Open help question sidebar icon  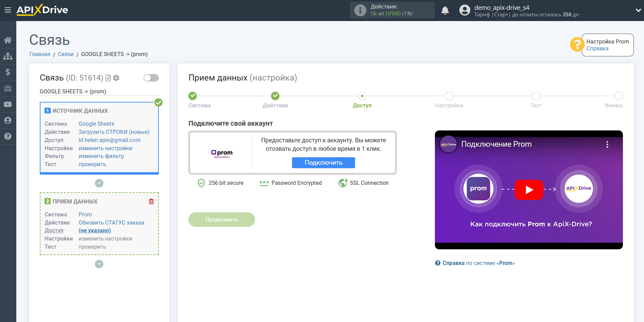coord(8,136)
